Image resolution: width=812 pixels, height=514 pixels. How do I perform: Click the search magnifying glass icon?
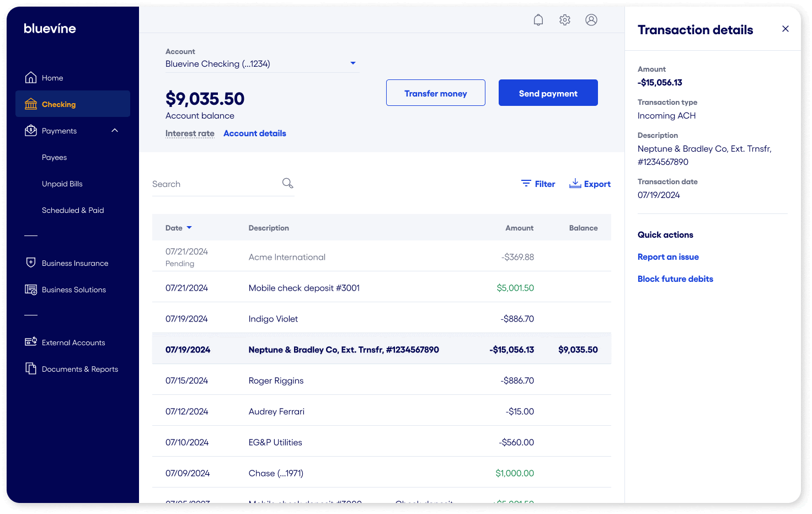[287, 183]
